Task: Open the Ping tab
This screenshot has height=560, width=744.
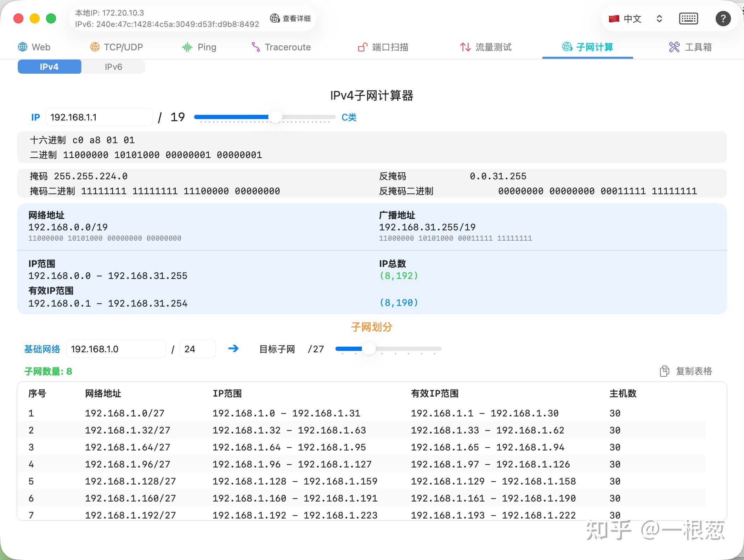Action: pyautogui.click(x=199, y=47)
